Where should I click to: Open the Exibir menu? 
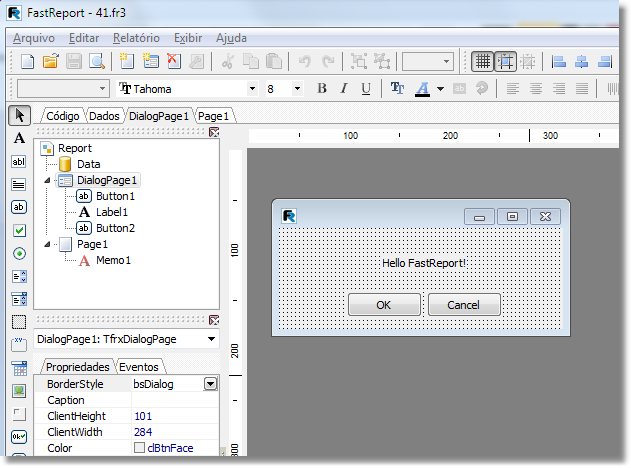(188, 38)
